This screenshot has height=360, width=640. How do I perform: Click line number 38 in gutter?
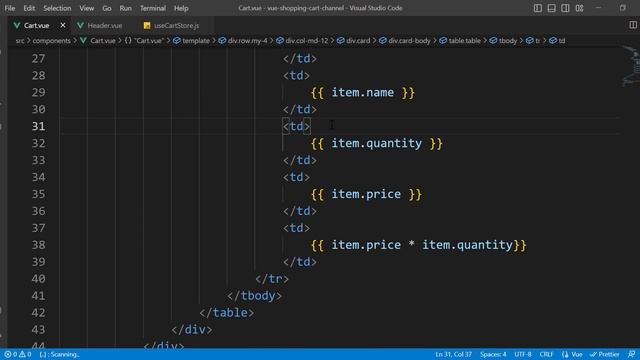pyautogui.click(x=38, y=245)
